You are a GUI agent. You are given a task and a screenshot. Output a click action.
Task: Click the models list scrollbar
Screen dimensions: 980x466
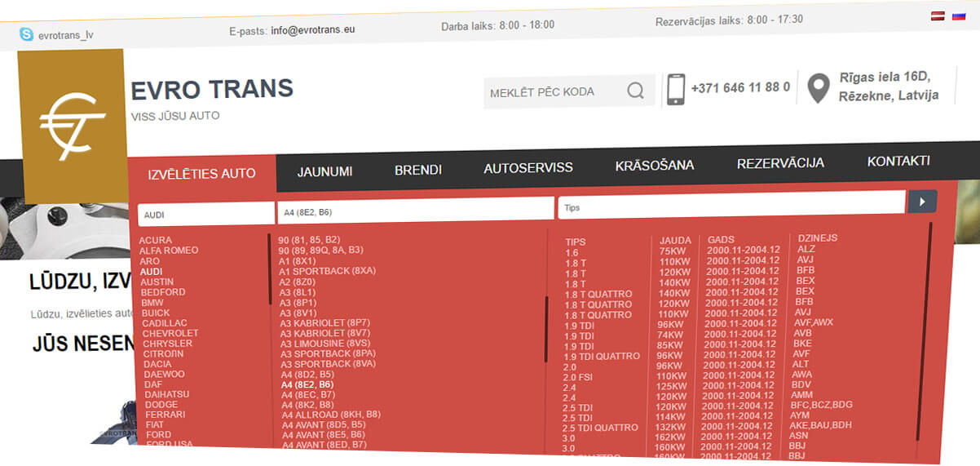(x=546, y=329)
